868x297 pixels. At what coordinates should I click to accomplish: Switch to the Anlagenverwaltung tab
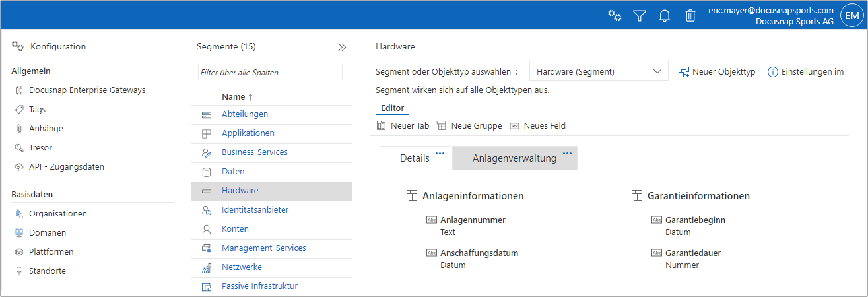click(x=514, y=158)
